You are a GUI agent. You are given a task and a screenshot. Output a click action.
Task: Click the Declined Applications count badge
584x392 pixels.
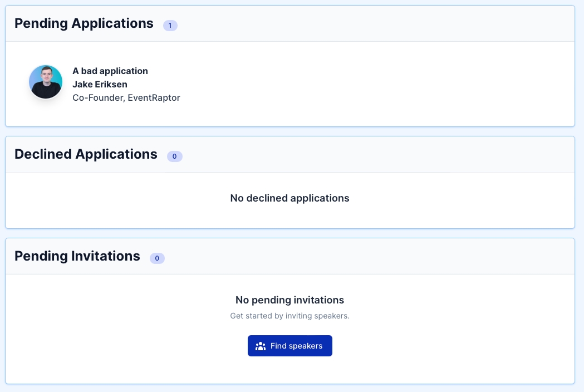click(174, 156)
